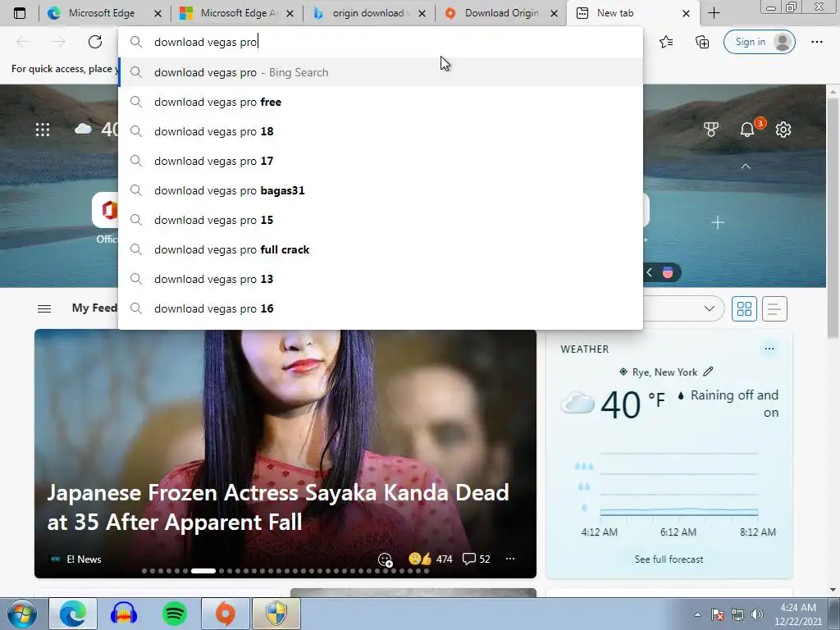Select the suggestion download vegas pro 18
The width and height of the screenshot is (840, 630).
pyautogui.click(x=381, y=131)
